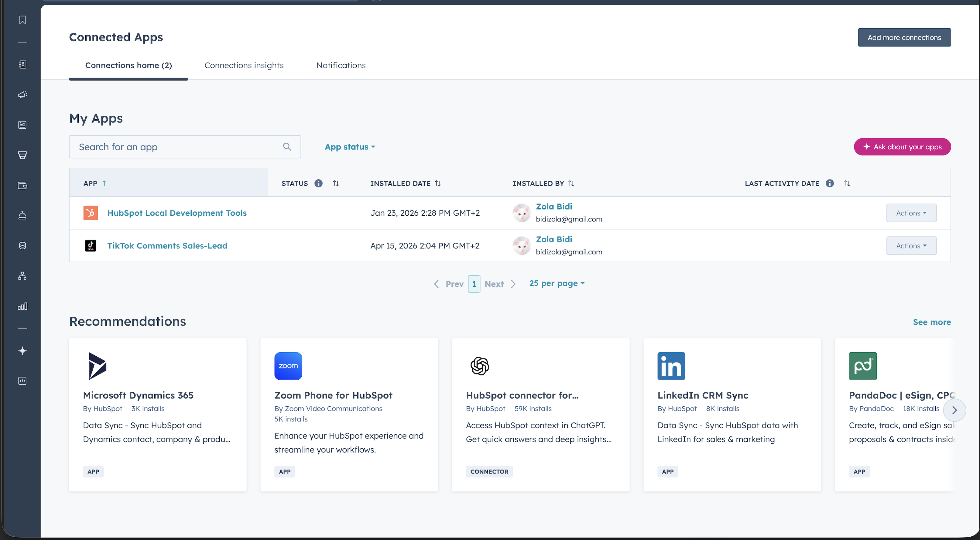The image size is (980, 540).
Task: Open the PandaDoc | eSign card title
Action: coord(902,395)
